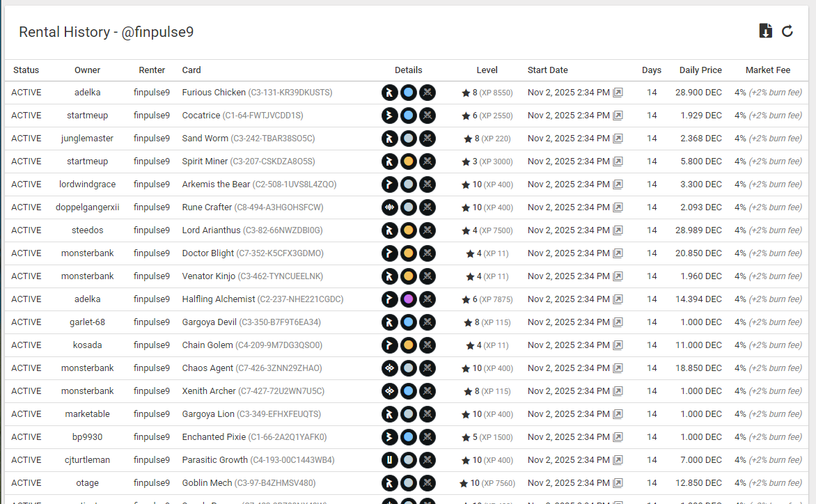Open owner bp9930 profile

[x=88, y=437]
